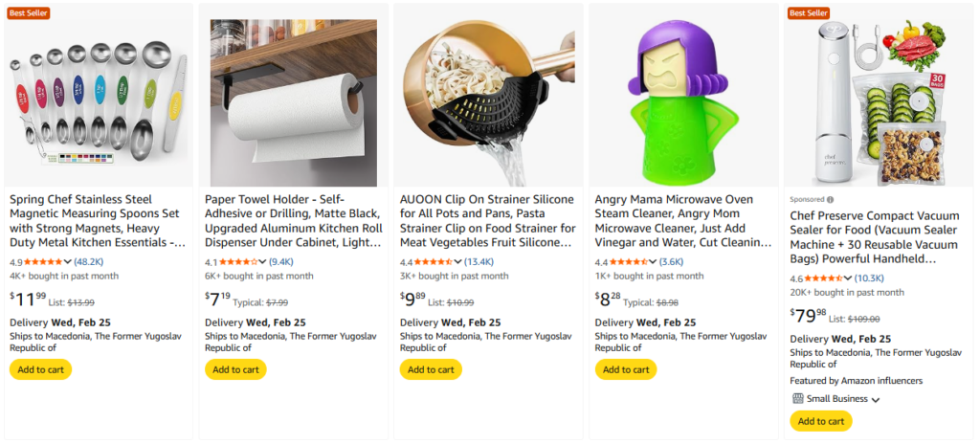Expand the Small Business dropdown arrow
The image size is (980, 444).
pos(876,400)
